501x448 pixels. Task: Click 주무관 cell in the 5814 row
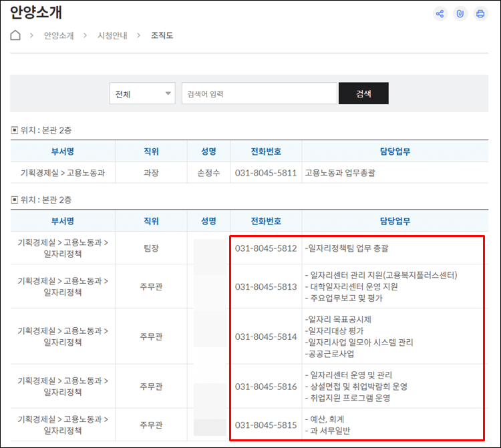click(151, 337)
